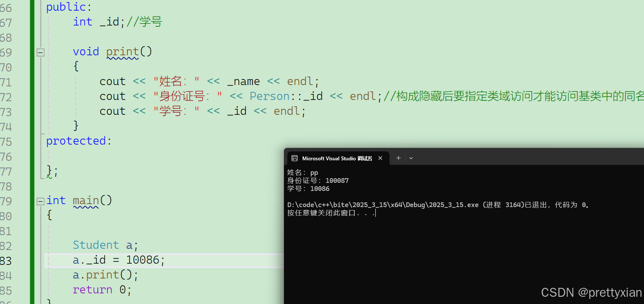Viewport: 644px width, 304px height.
Task: Click the green change marker beside line 72
Action: pos(32,96)
